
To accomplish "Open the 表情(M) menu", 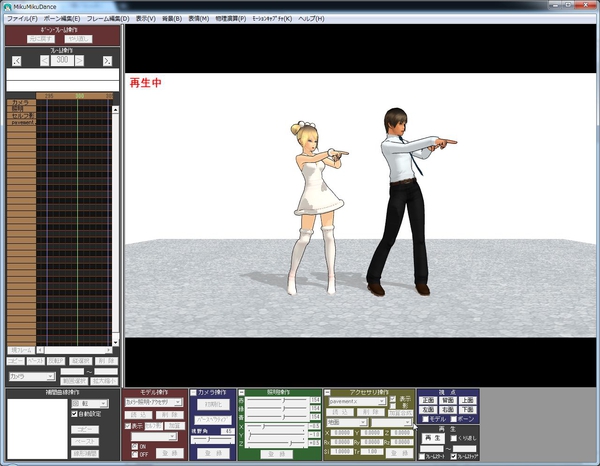I will click(x=199, y=19).
